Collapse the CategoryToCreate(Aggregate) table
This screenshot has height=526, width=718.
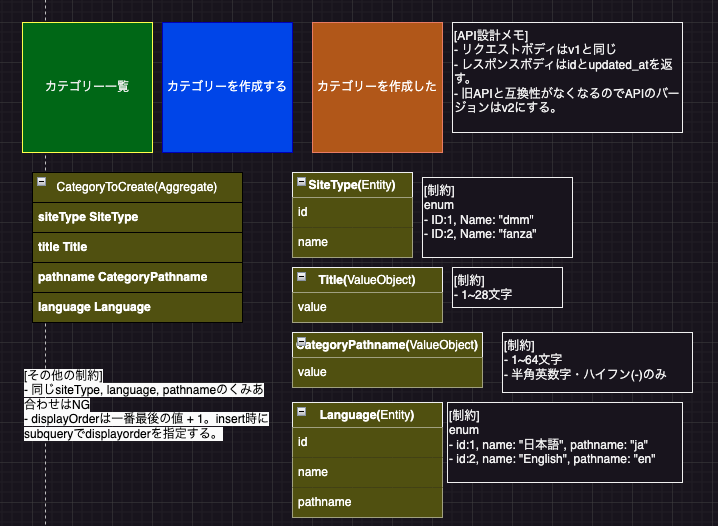42,182
